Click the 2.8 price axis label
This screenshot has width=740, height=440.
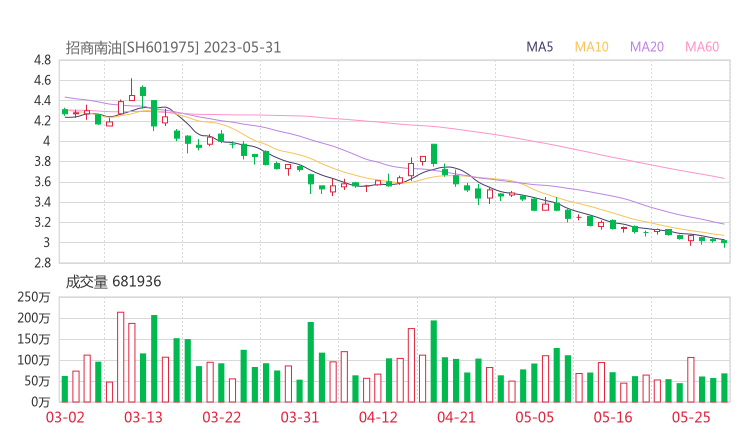(x=42, y=263)
